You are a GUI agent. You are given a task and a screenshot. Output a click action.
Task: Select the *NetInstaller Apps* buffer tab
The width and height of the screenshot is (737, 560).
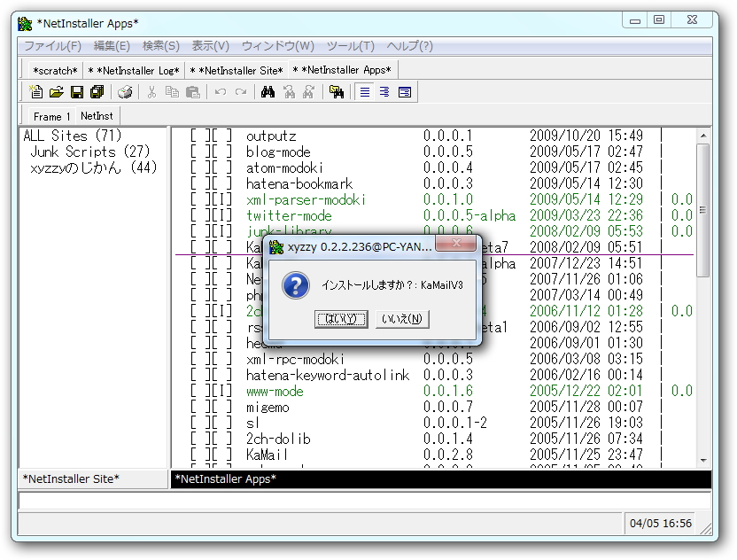point(342,70)
